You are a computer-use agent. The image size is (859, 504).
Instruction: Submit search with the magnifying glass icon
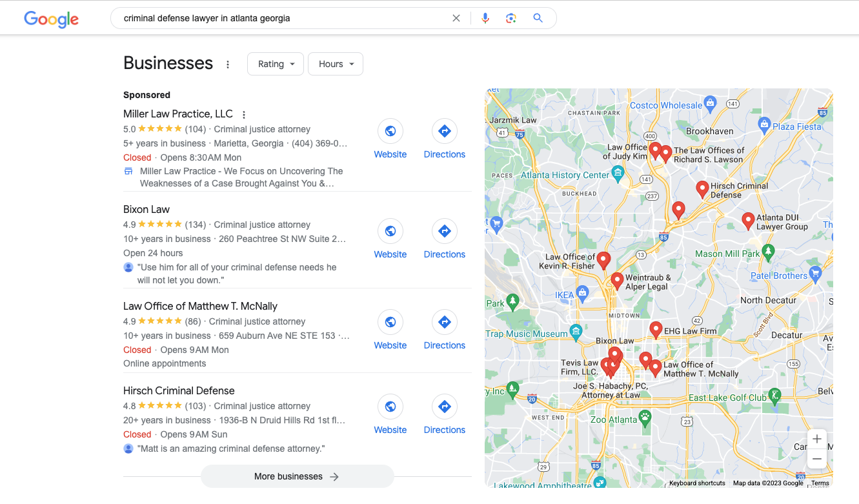point(538,18)
